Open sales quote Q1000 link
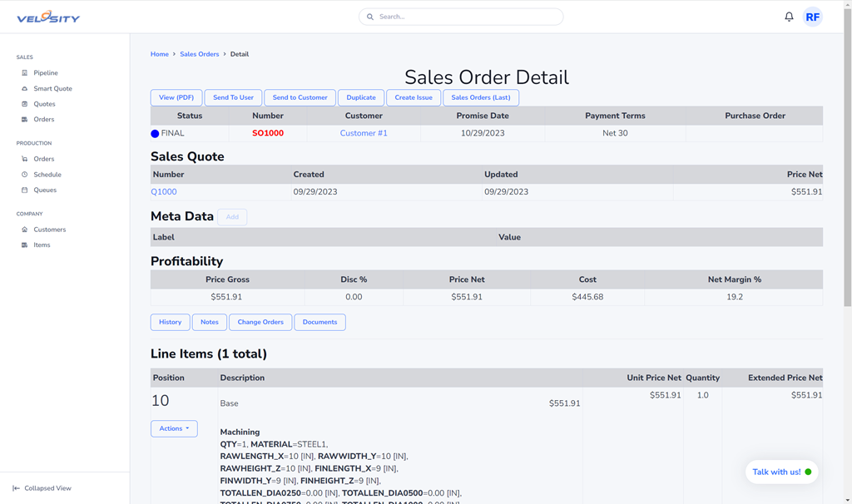852x504 pixels. pos(164,192)
